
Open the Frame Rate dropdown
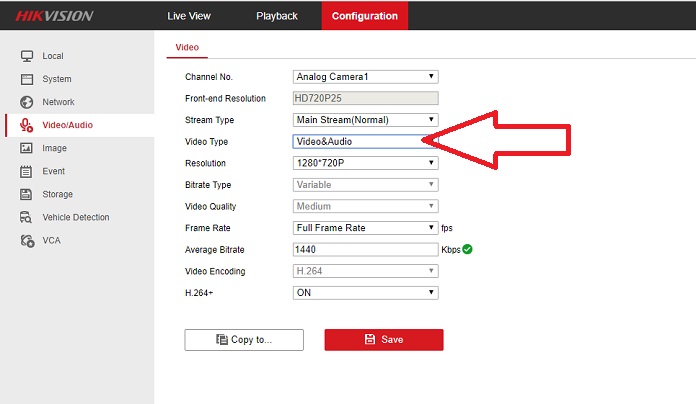(x=365, y=228)
